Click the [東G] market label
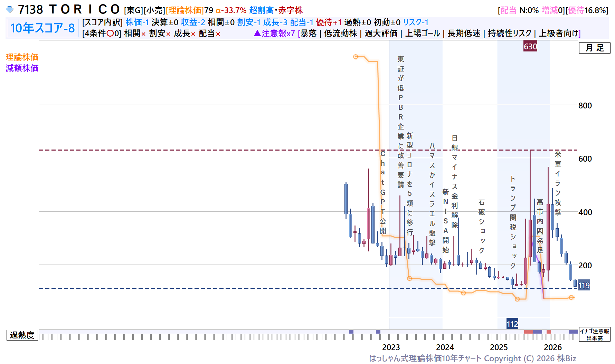Image resolution: width=615 pixels, height=364 pixels. pyautogui.click(x=133, y=10)
